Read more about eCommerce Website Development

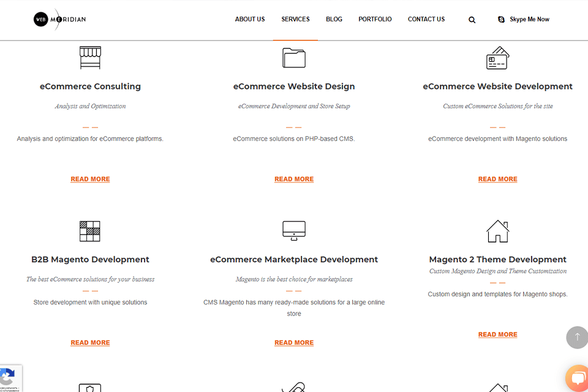(497, 179)
